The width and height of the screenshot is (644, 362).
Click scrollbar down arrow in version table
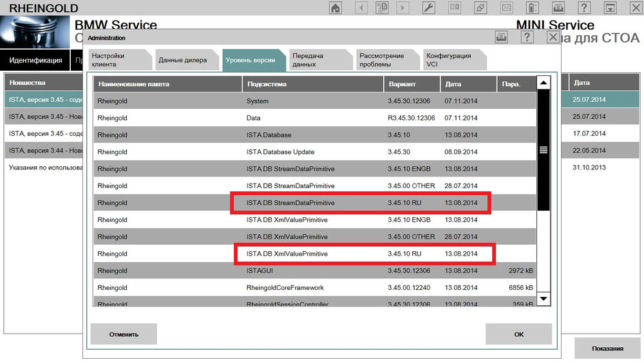pyautogui.click(x=544, y=298)
